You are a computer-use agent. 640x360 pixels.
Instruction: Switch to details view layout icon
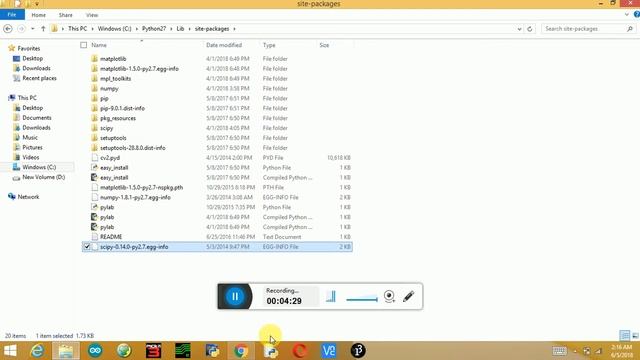tap(624, 336)
